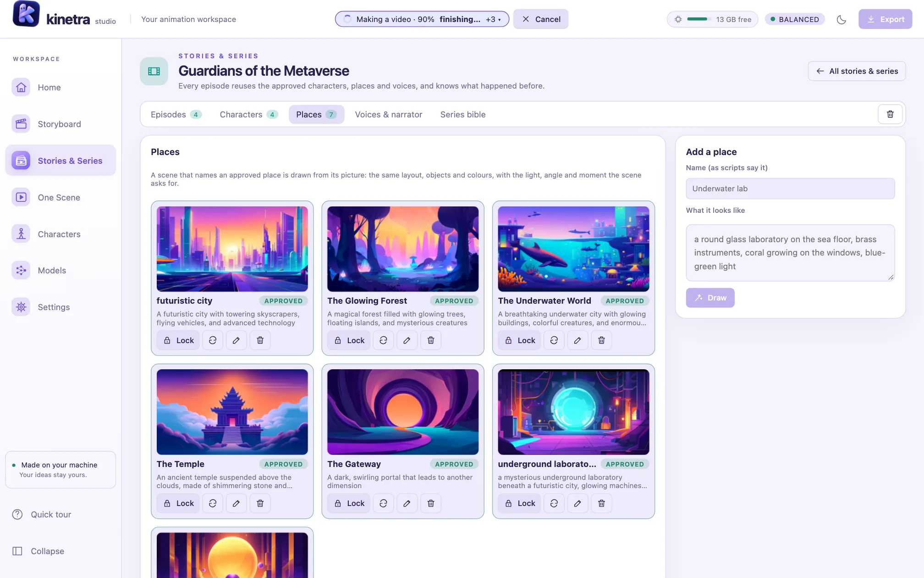This screenshot has height=578, width=924.
Task: Open the Series bible tab
Action: pos(463,114)
